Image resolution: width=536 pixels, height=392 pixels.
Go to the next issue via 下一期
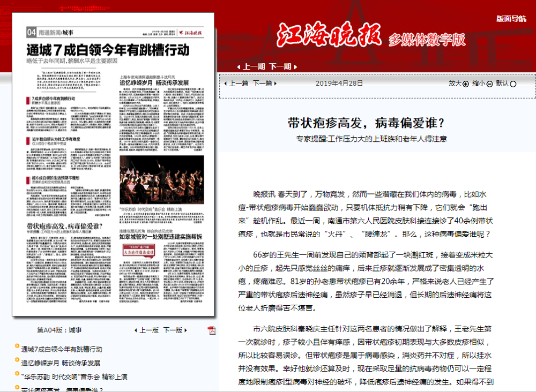tap(283, 66)
